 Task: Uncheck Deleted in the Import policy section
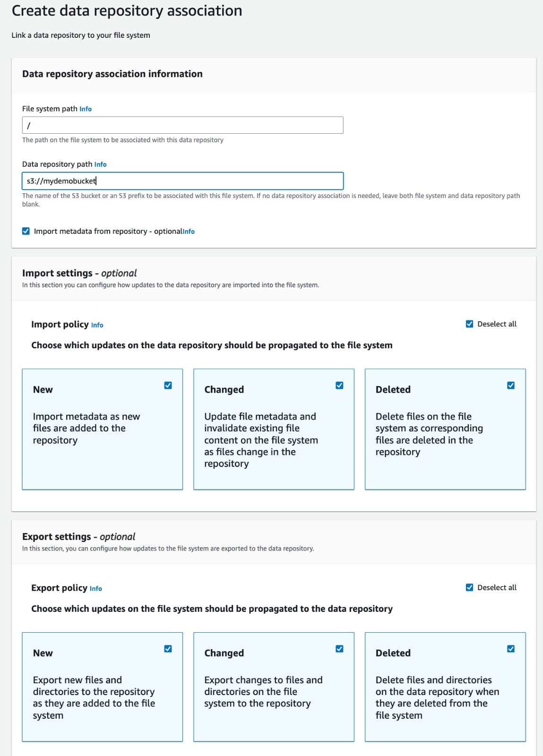pyautogui.click(x=511, y=385)
